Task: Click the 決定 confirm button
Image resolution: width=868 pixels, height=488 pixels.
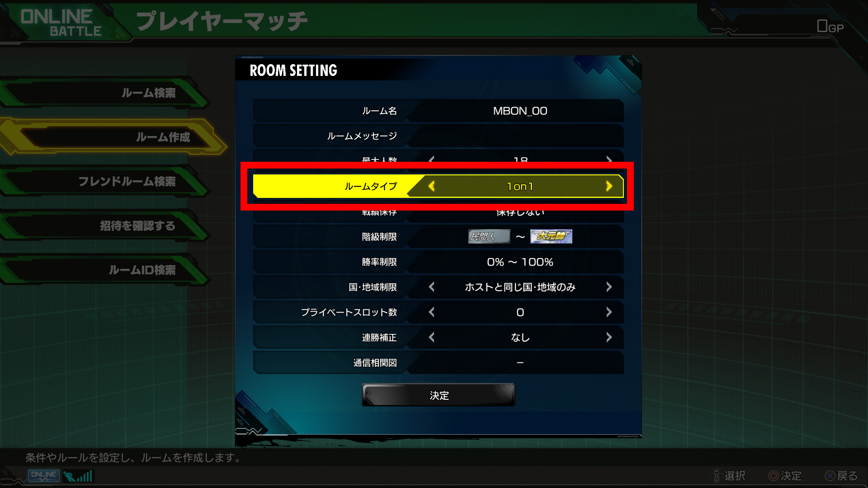Action: coord(438,395)
